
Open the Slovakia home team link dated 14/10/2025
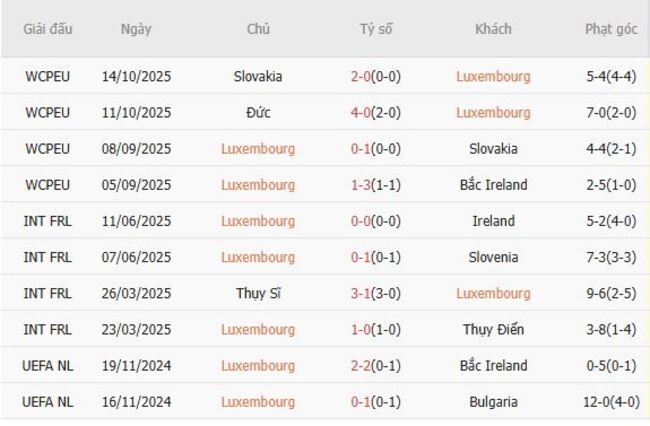coord(258,76)
